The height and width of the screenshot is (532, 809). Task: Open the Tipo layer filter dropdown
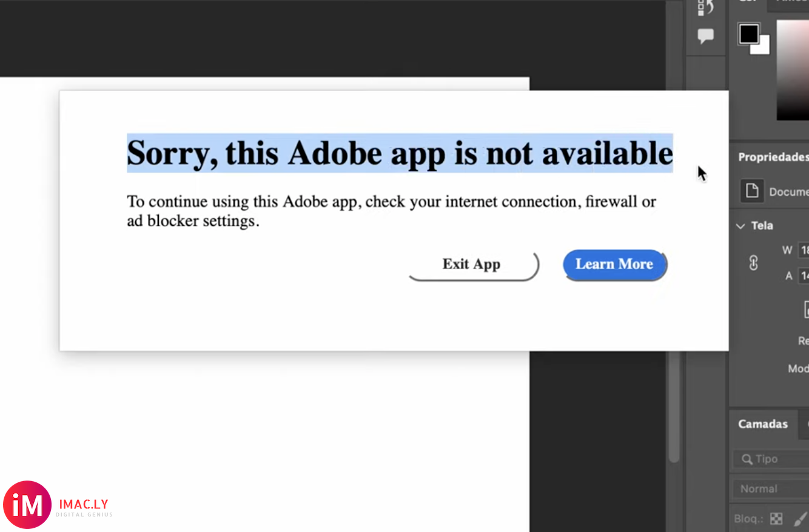[771, 459]
